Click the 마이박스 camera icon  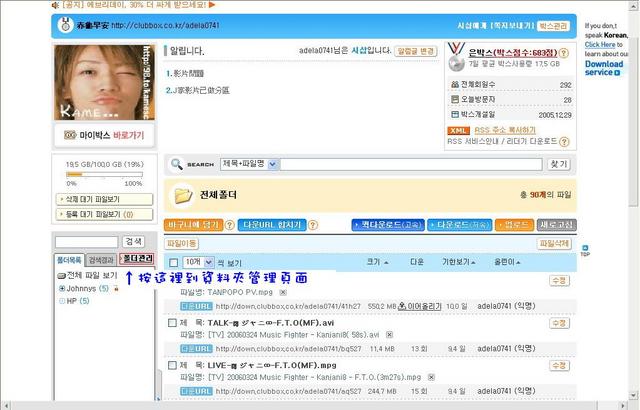[70, 135]
